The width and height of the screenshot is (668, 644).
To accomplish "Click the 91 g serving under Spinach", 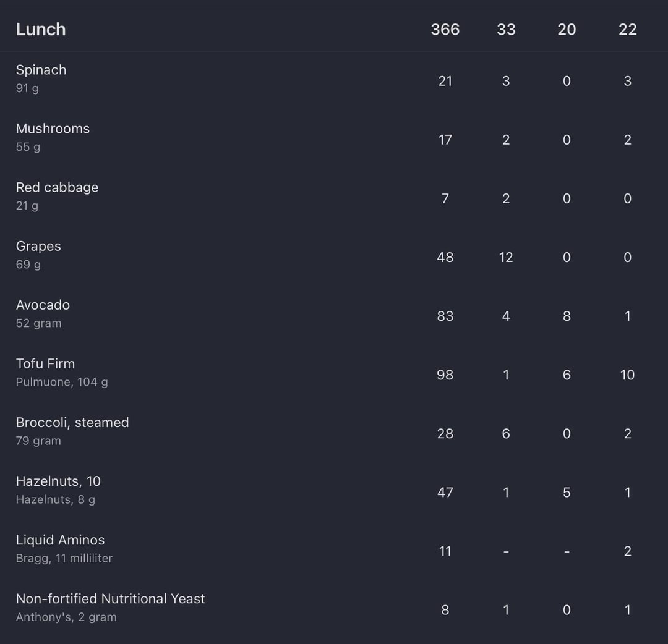I will coord(27,88).
